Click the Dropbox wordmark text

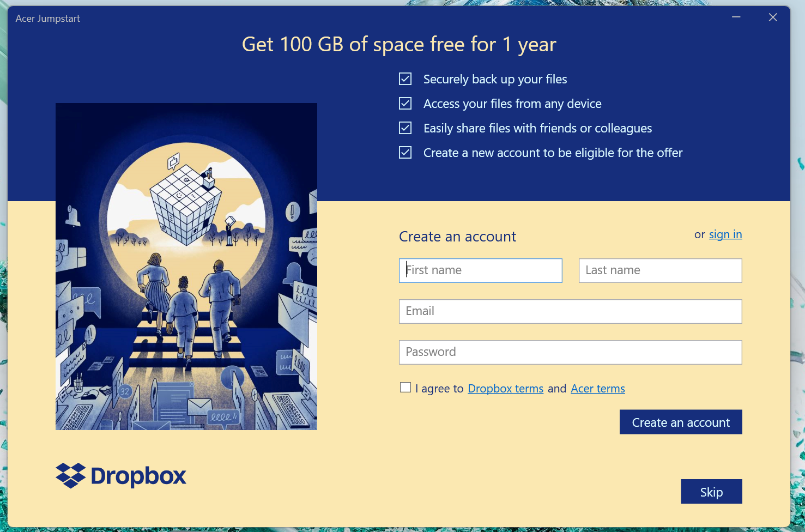[x=138, y=476]
